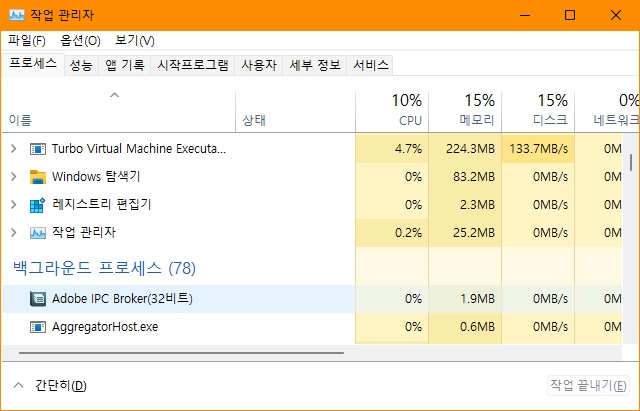
Task: Open the 세부 정보 tab
Action: (315, 65)
